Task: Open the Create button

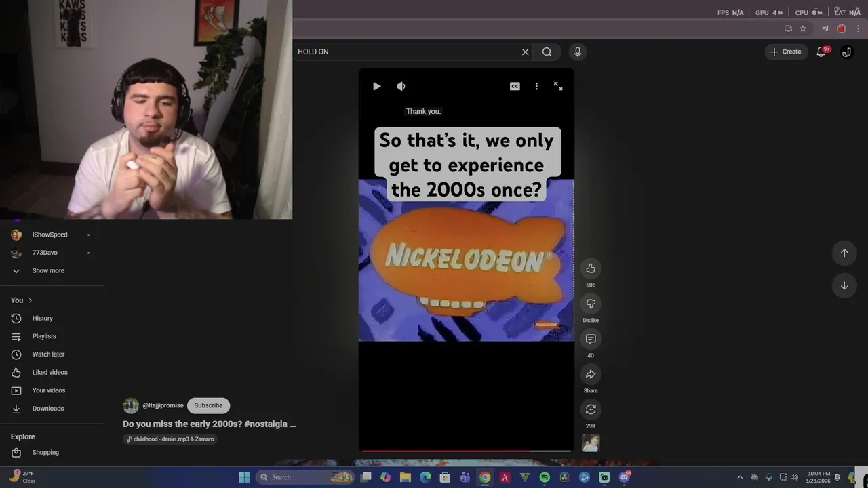Action: click(786, 52)
